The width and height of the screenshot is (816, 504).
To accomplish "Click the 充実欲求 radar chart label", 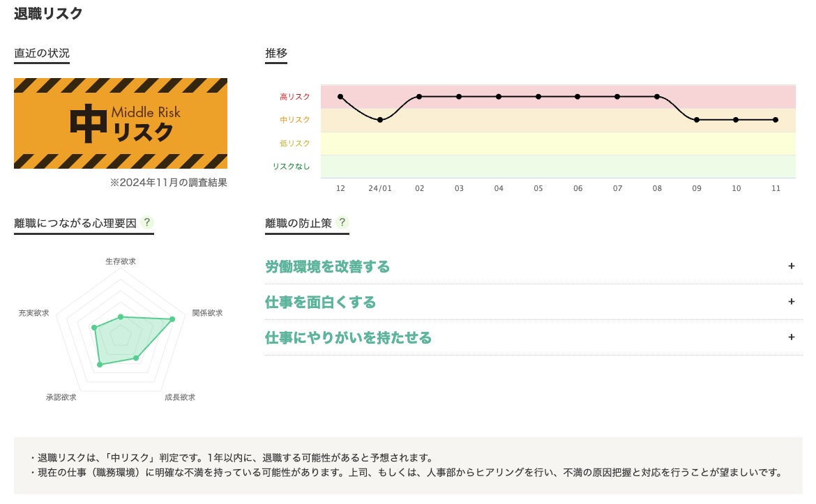I will click(34, 312).
